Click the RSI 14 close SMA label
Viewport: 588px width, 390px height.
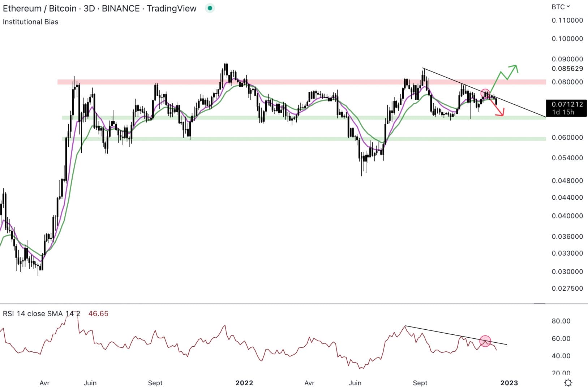coord(42,314)
